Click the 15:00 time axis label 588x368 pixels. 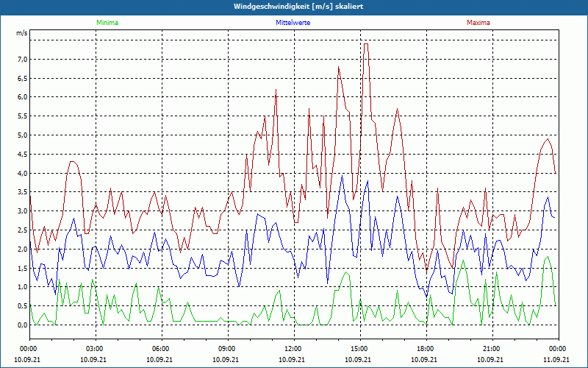point(360,349)
